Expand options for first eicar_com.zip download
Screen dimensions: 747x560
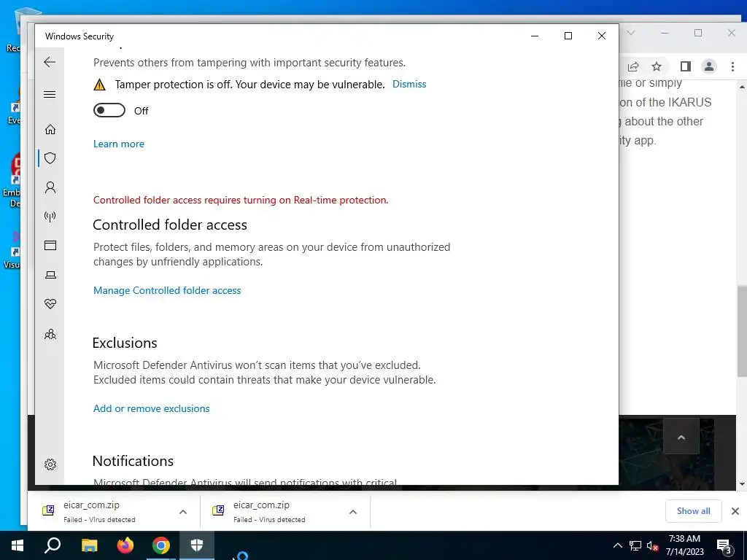183,512
